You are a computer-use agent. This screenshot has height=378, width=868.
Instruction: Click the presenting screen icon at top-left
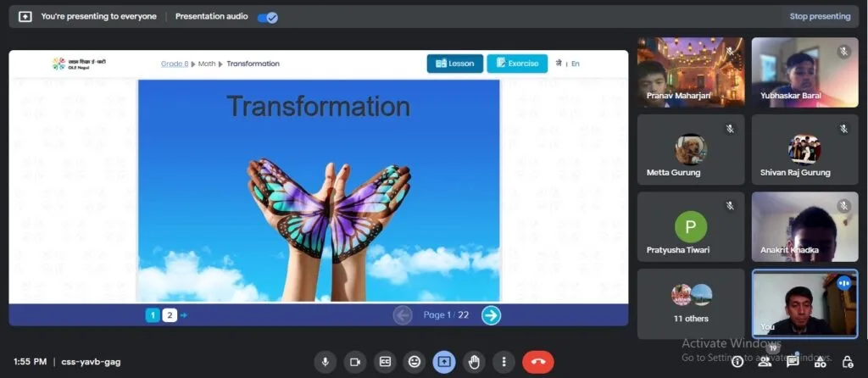pyautogui.click(x=25, y=17)
